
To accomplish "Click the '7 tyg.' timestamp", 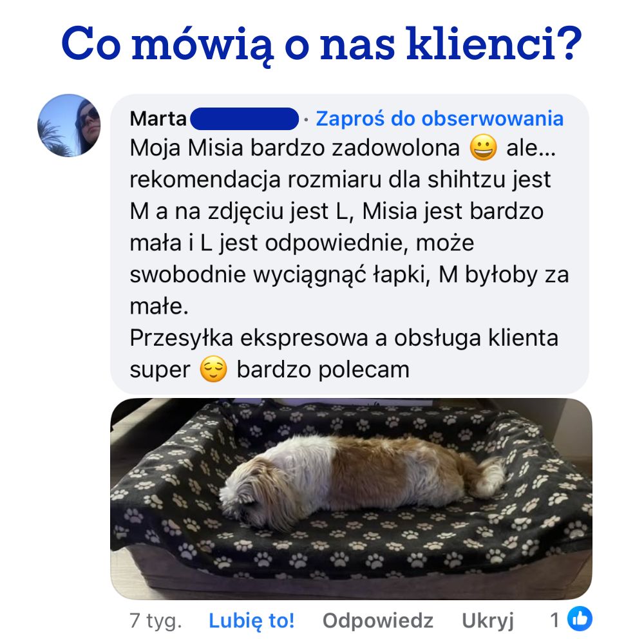I will pyautogui.click(x=155, y=621).
